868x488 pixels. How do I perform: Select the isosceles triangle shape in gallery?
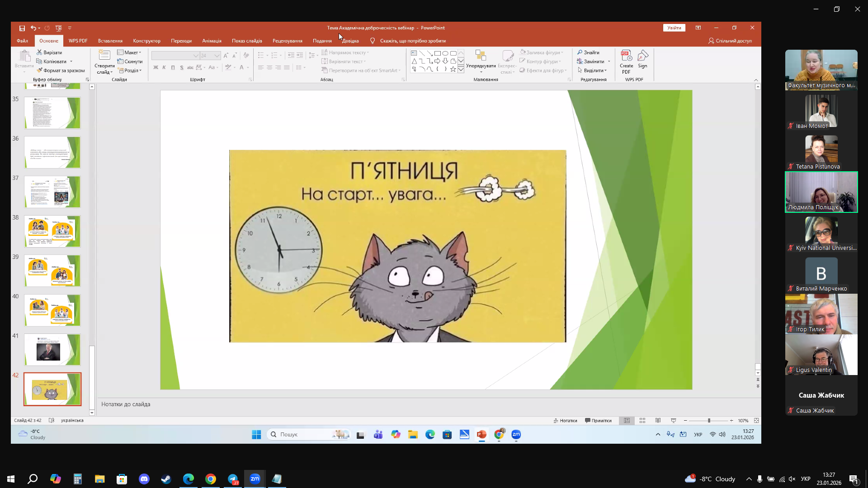tap(414, 61)
